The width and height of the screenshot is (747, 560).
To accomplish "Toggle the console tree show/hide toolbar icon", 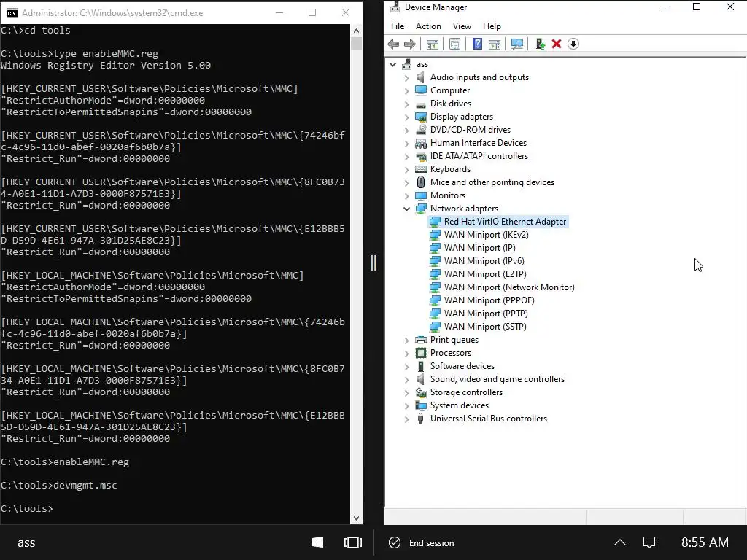I will point(432,44).
